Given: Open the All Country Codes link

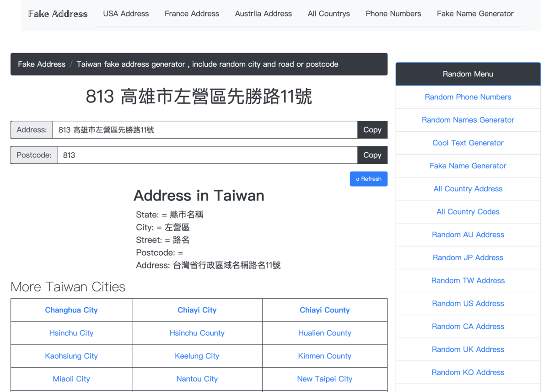Looking at the screenshot, I should [x=468, y=211].
